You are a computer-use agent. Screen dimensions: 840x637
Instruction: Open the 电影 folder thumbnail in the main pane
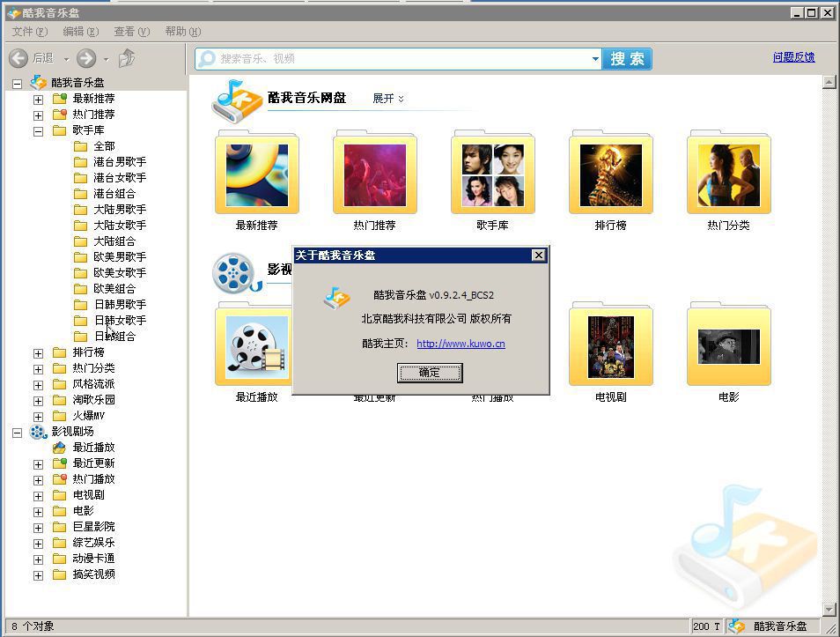pyautogui.click(x=728, y=344)
